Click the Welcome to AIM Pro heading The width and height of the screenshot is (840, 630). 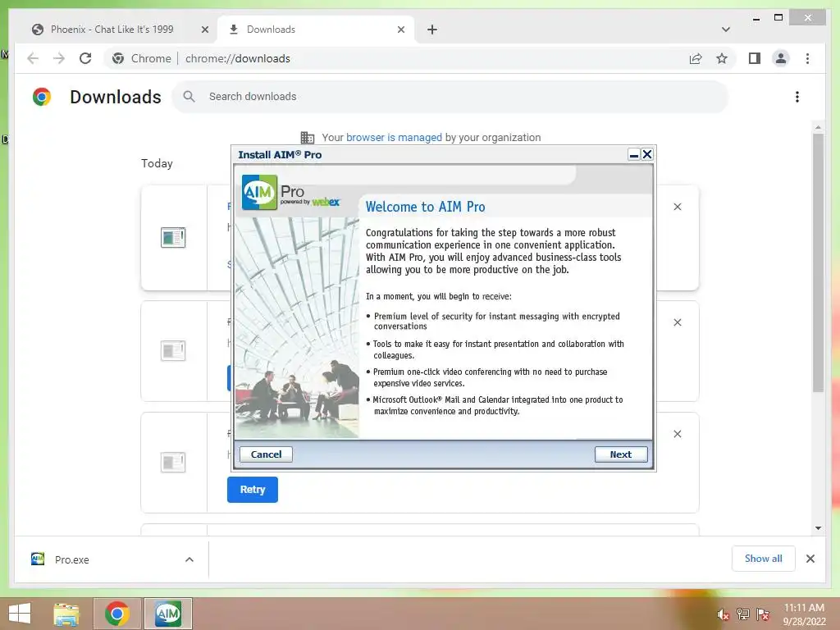point(426,207)
